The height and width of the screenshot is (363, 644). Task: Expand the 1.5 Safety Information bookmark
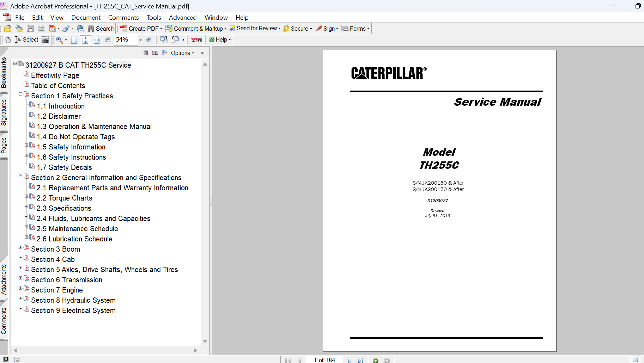coord(26,145)
